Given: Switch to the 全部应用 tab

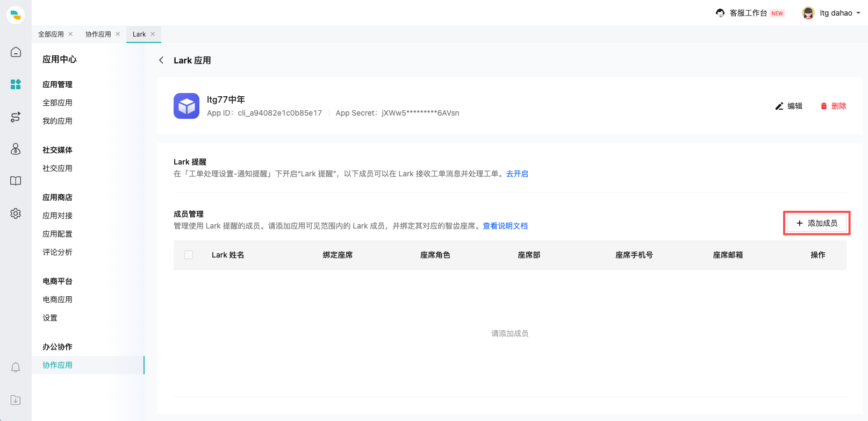Looking at the screenshot, I should (51, 34).
